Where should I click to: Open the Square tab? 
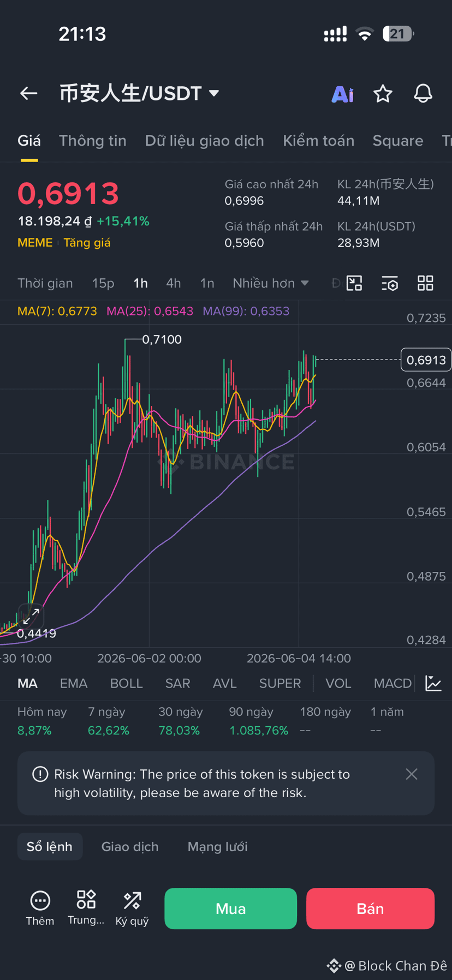coord(398,141)
